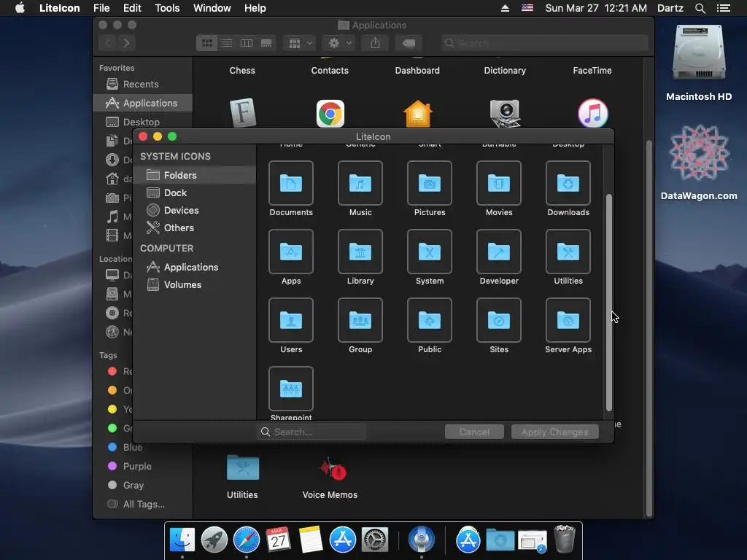This screenshot has width=747, height=560.
Task: Switch Finder to list view
Action: coord(227,43)
